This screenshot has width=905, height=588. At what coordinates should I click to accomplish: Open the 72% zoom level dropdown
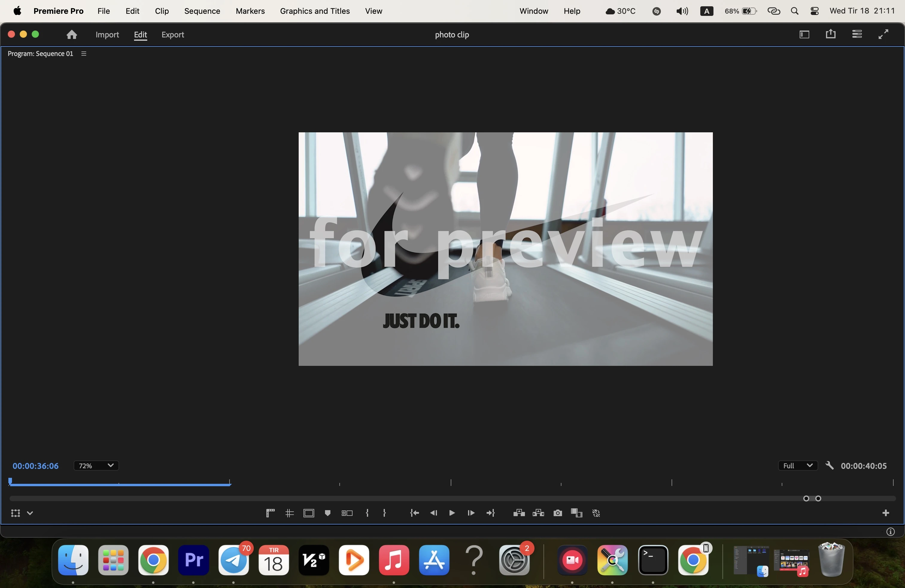96,466
